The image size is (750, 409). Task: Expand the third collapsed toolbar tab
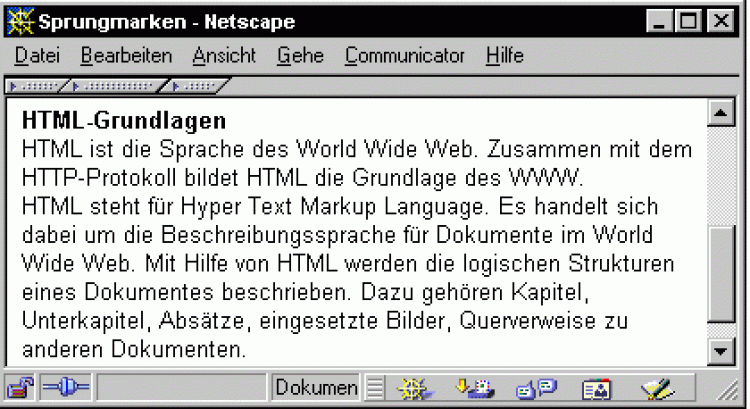pyautogui.click(x=197, y=85)
